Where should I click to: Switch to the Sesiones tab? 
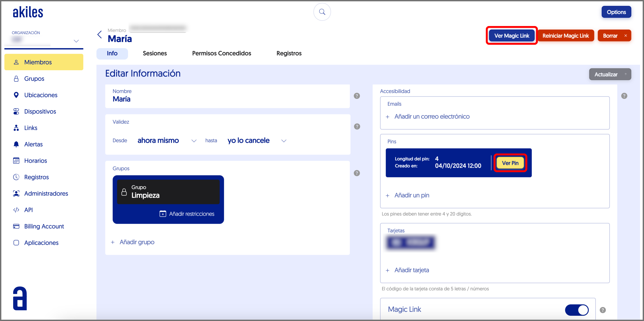(x=154, y=53)
